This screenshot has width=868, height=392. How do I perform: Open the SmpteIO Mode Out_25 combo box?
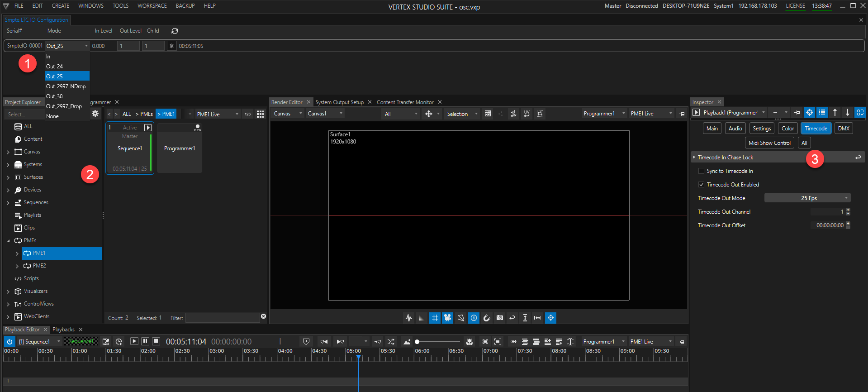click(x=67, y=46)
